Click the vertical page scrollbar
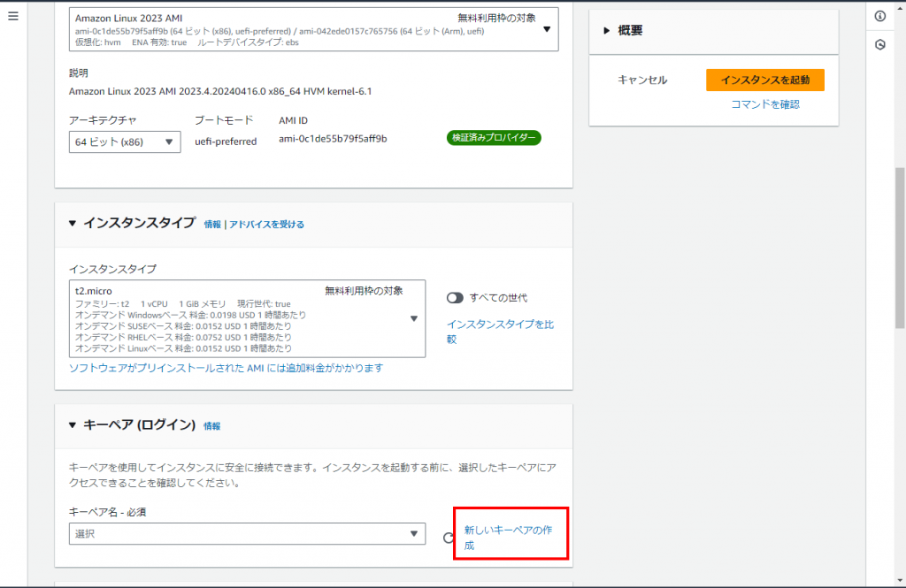The image size is (906, 588). pos(900,248)
